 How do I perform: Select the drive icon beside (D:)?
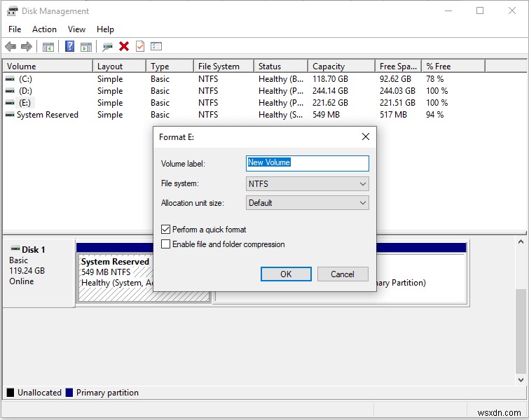[10, 91]
